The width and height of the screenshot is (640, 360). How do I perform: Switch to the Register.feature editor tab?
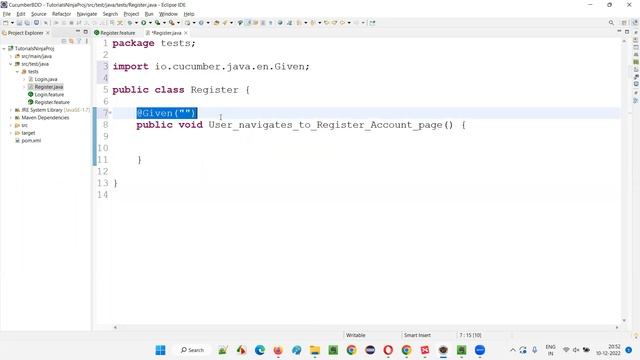(115, 33)
